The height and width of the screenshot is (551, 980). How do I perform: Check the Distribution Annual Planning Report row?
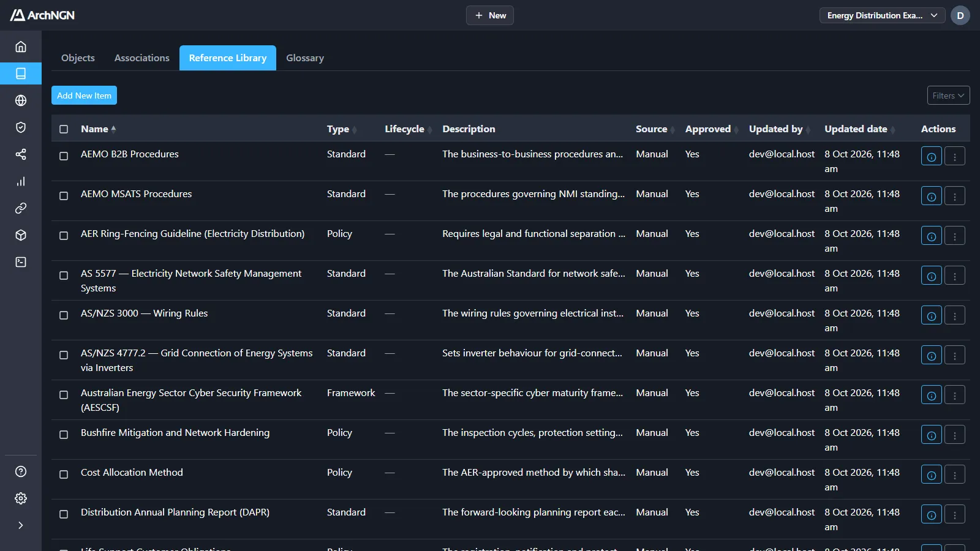pos(64,514)
